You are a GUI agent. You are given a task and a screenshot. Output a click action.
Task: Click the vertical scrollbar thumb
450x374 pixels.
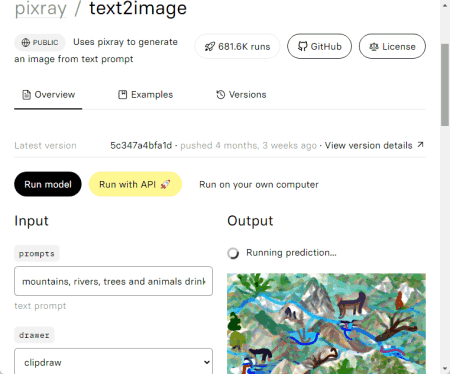[445, 85]
